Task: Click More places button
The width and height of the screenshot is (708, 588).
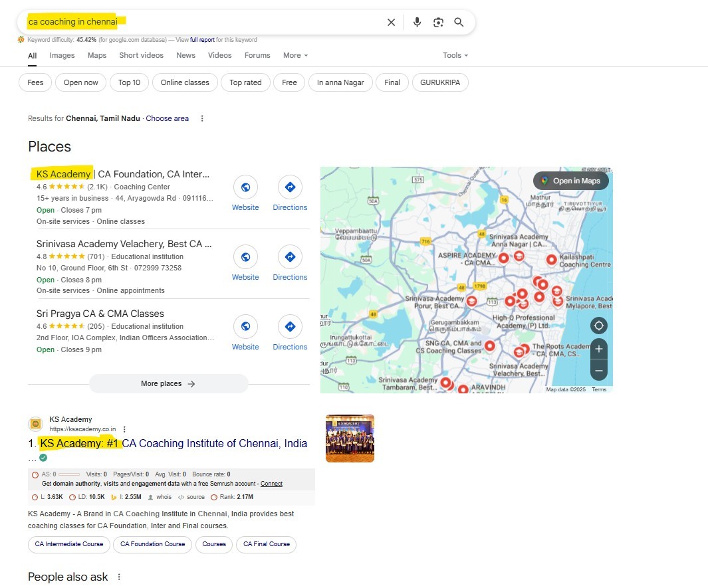Action: 168,383
